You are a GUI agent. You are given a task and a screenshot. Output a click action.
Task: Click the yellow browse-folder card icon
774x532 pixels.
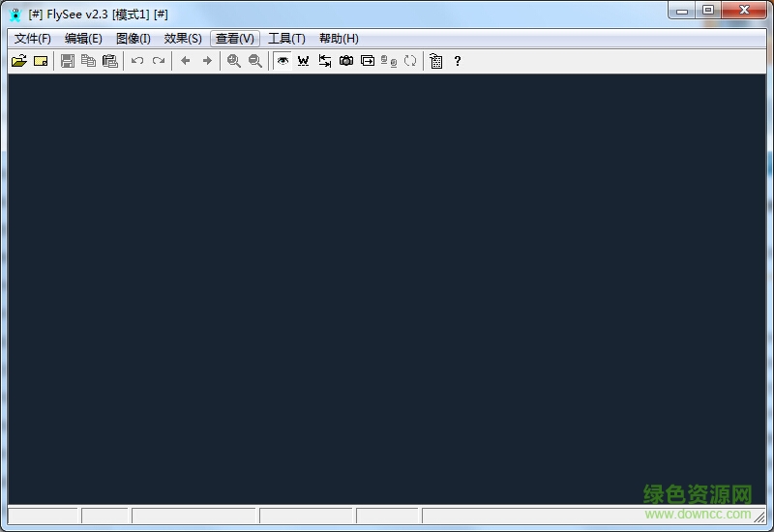(41, 61)
